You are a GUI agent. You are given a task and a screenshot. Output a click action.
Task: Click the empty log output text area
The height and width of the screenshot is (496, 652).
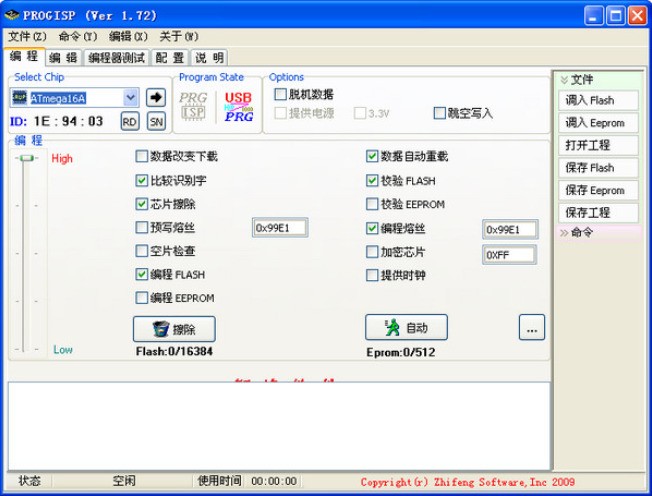click(x=279, y=426)
